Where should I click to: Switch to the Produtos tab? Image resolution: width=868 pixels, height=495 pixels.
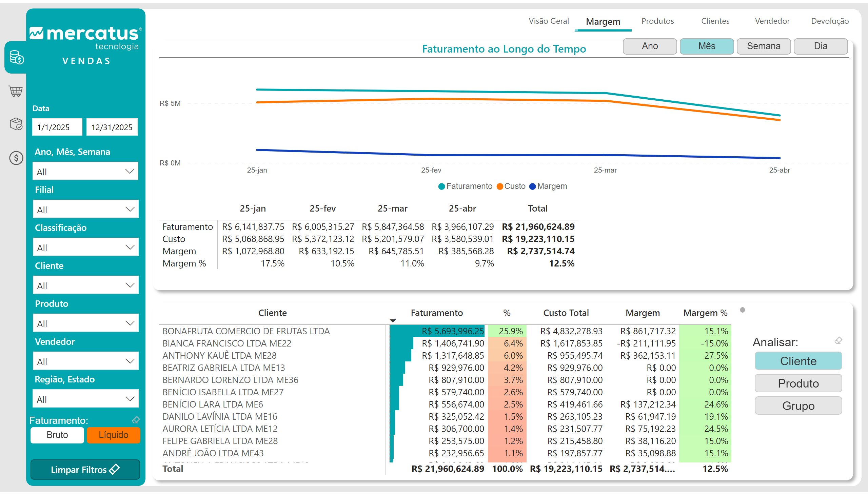click(x=657, y=21)
